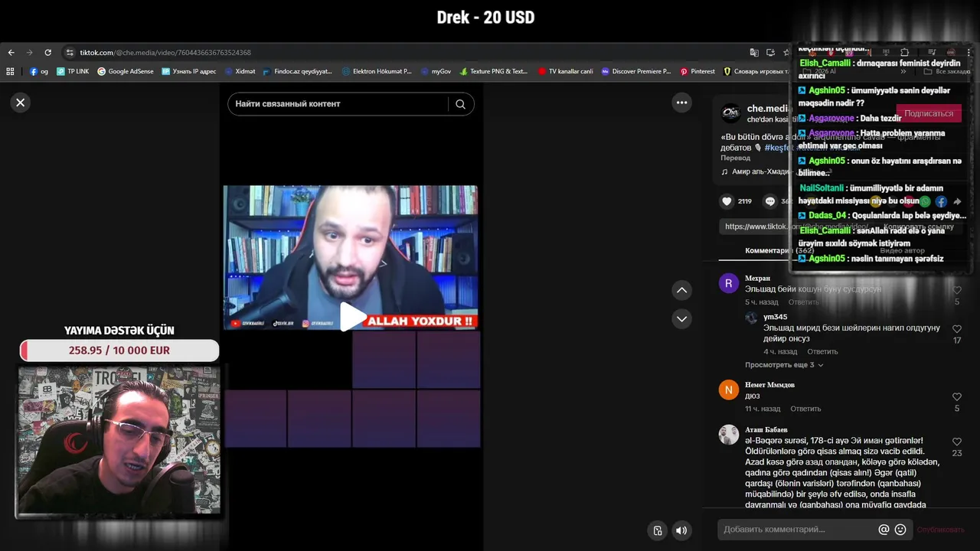Open the Facebook 'og' bookmark

[x=39, y=71]
